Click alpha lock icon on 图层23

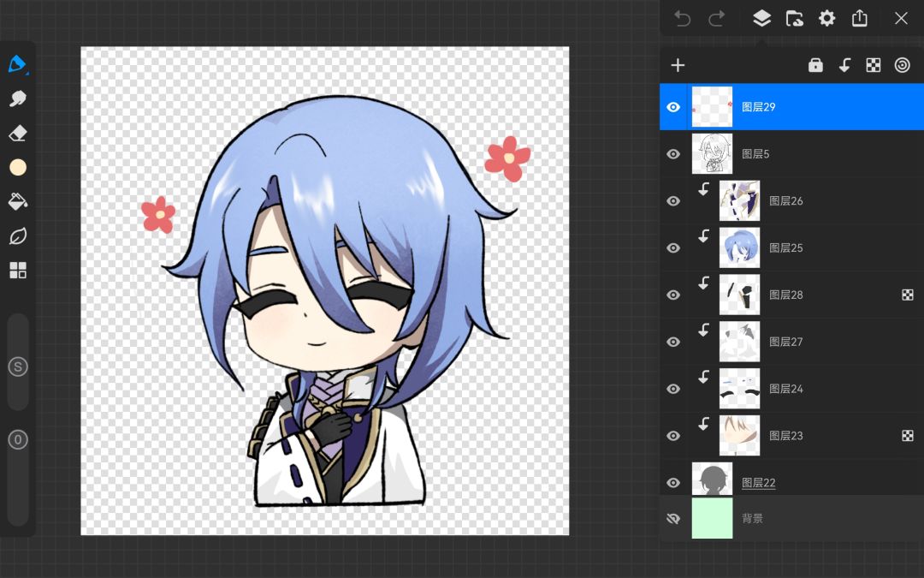click(x=908, y=436)
